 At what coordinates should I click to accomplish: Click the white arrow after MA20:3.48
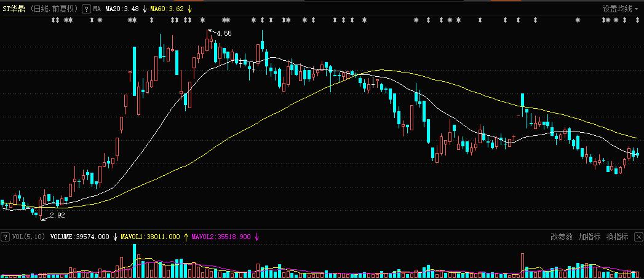click(144, 9)
